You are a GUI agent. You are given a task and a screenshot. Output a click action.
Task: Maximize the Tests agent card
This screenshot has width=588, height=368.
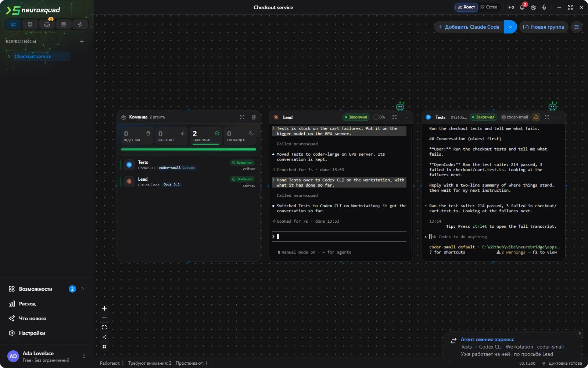547,117
